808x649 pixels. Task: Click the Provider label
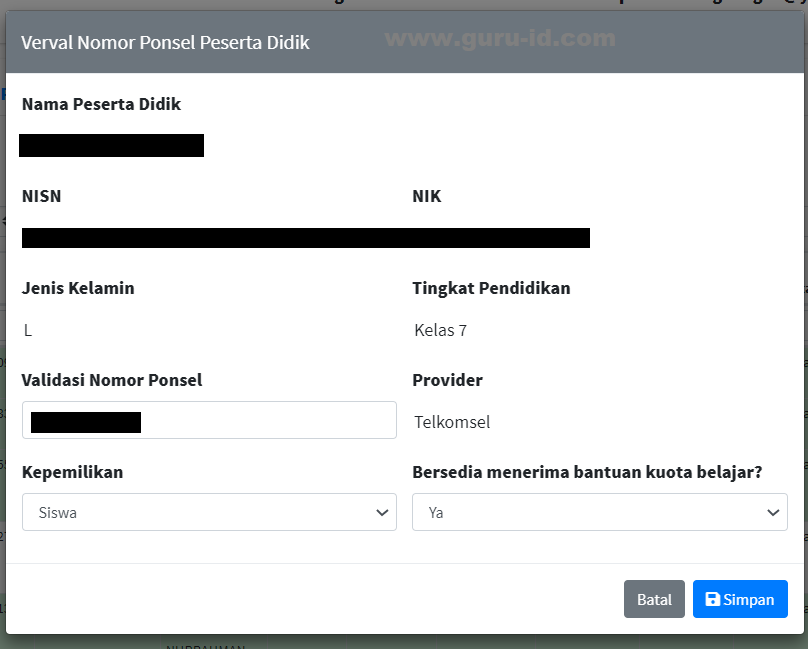point(447,380)
